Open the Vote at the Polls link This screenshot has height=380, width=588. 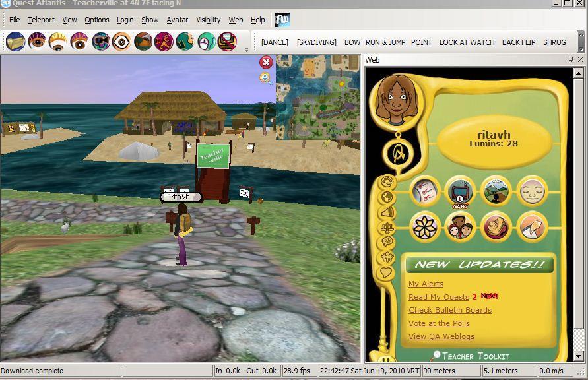pos(439,323)
